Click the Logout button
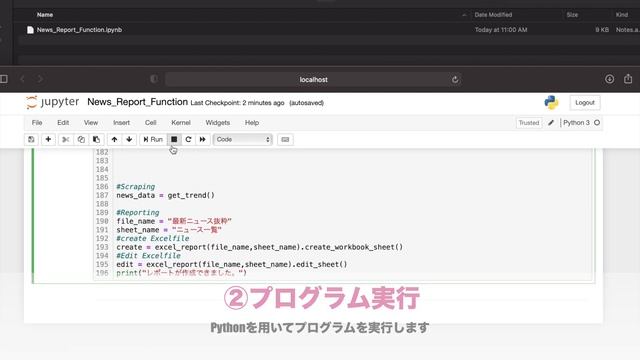 [x=585, y=102]
